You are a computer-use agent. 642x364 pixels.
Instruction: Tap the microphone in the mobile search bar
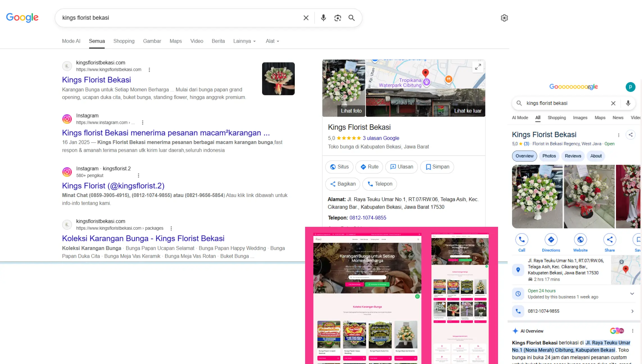pos(628,103)
